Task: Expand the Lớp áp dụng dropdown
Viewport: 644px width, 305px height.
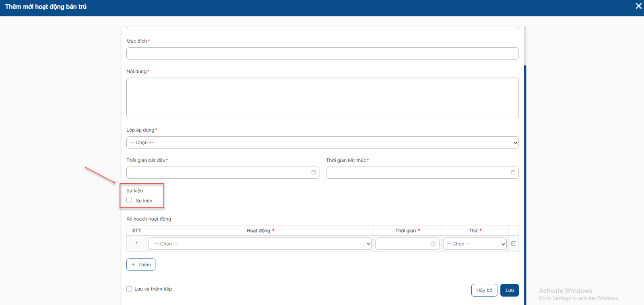Action: [x=322, y=143]
